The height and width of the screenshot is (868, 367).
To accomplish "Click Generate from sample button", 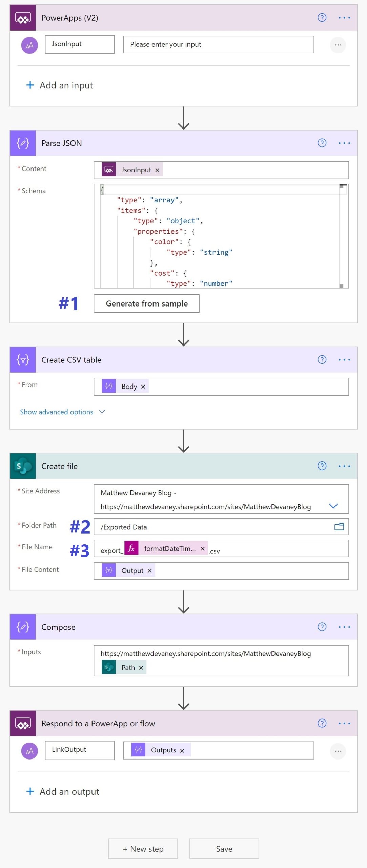I will point(147,303).
